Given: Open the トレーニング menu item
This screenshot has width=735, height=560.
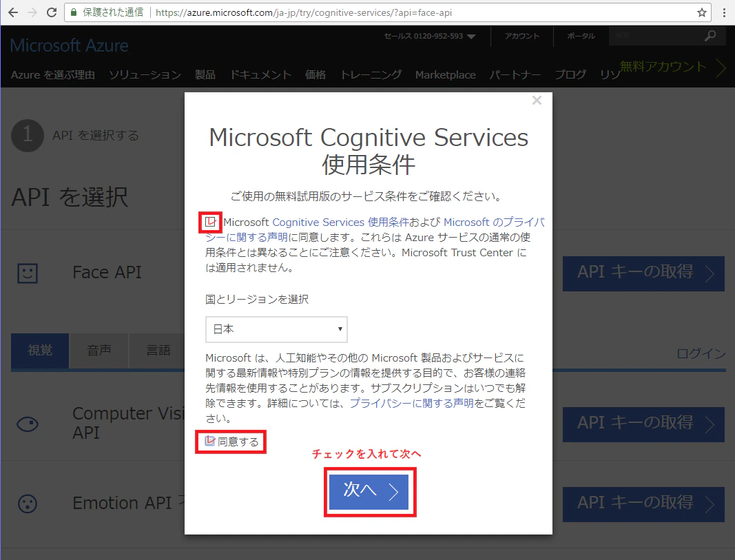Looking at the screenshot, I should tap(371, 75).
